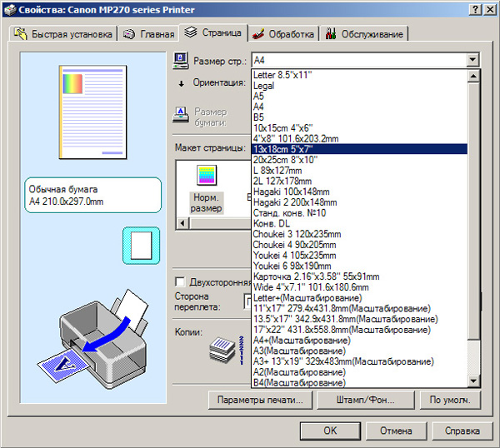The width and height of the screenshot is (500, 448).
Task: Select the Страница tab
Action: pyautogui.click(x=213, y=32)
